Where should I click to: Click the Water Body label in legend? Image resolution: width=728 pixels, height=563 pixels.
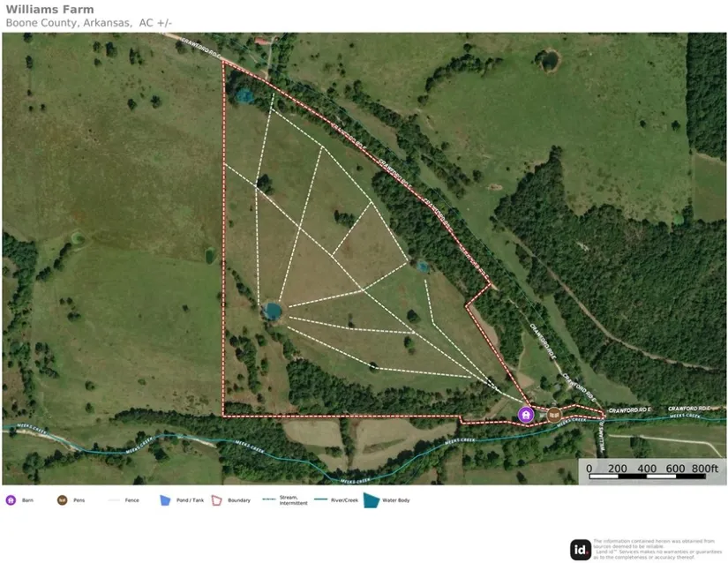[397, 500]
